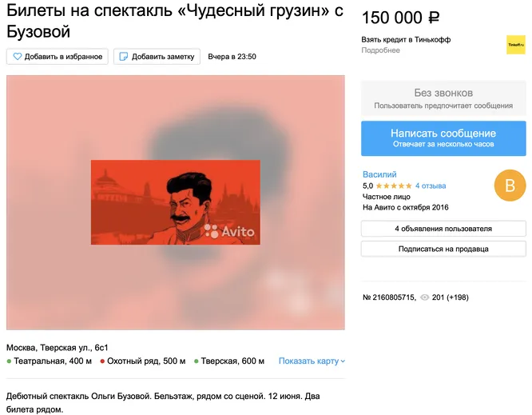Click the Без звонков notice block

point(443,98)
